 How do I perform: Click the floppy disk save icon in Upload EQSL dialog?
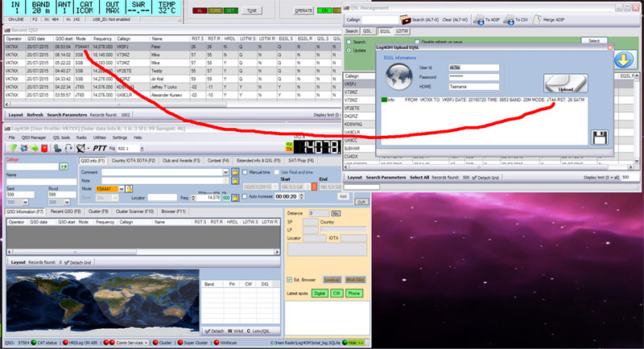pos(599,138)
